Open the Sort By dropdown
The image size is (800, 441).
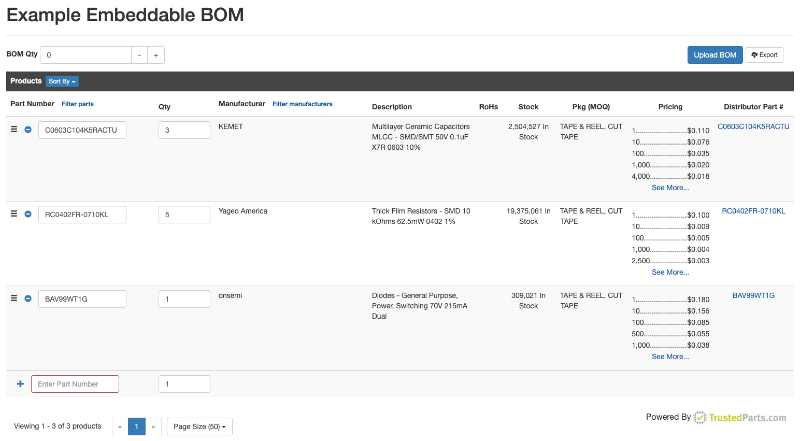pos(62,81)
